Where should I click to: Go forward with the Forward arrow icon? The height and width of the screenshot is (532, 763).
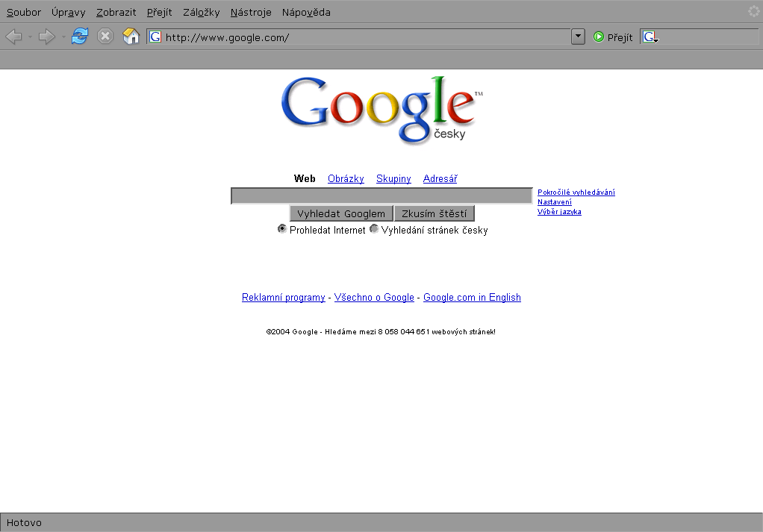click(x=47, y=37)
